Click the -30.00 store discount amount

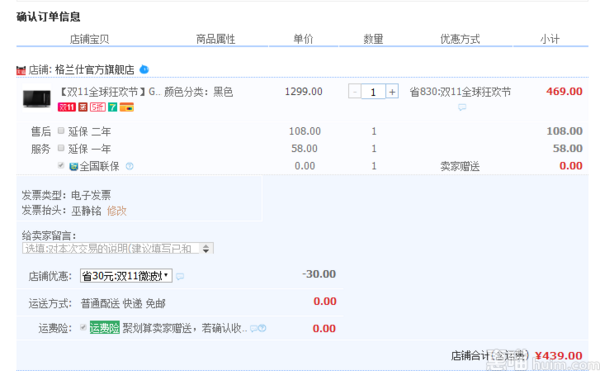click(319, 274)
